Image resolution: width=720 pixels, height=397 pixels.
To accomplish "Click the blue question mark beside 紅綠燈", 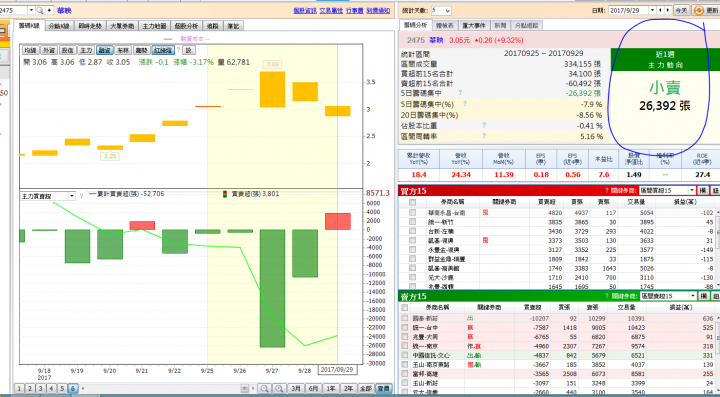I will 179,50.
